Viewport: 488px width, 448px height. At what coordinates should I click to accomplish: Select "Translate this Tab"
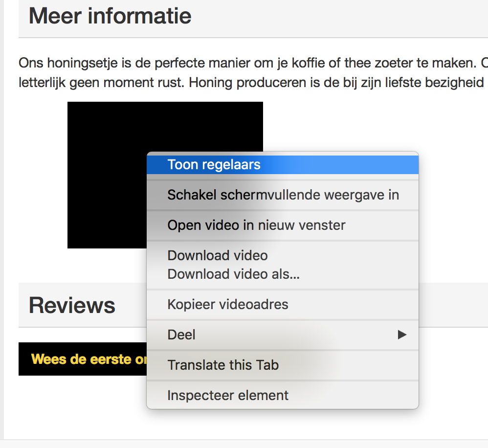point(223,365)
